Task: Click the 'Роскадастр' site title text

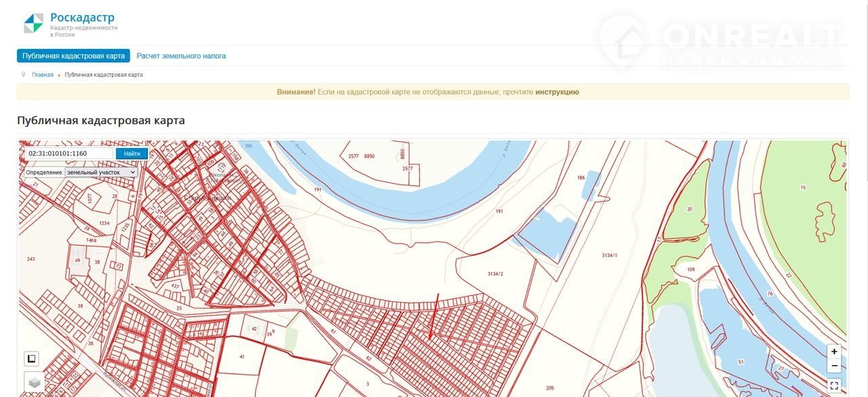Action: pos(82,18)
